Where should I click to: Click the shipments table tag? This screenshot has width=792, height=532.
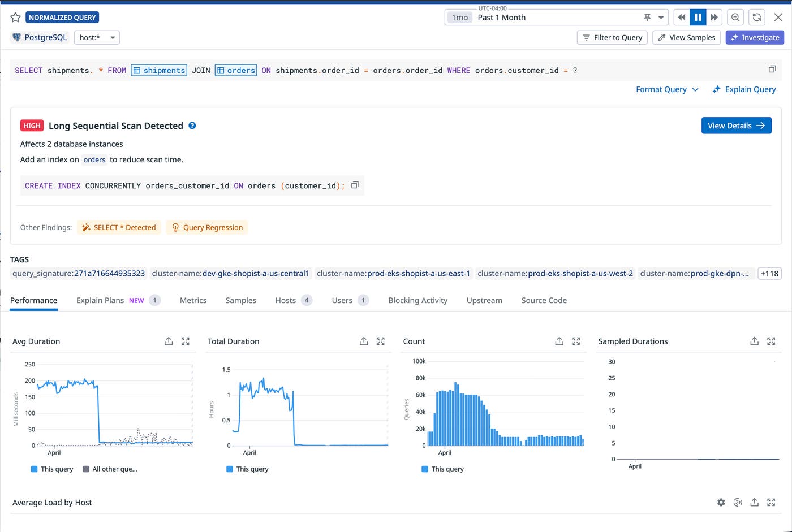point(159,70)
